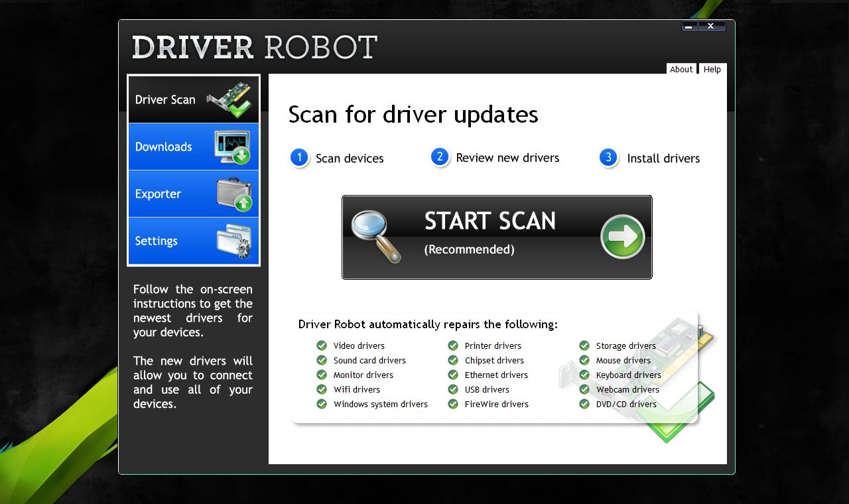The height and width of the screenshot is (504, 849).
Task: Go to the Settings section
Action: [193, 241]
